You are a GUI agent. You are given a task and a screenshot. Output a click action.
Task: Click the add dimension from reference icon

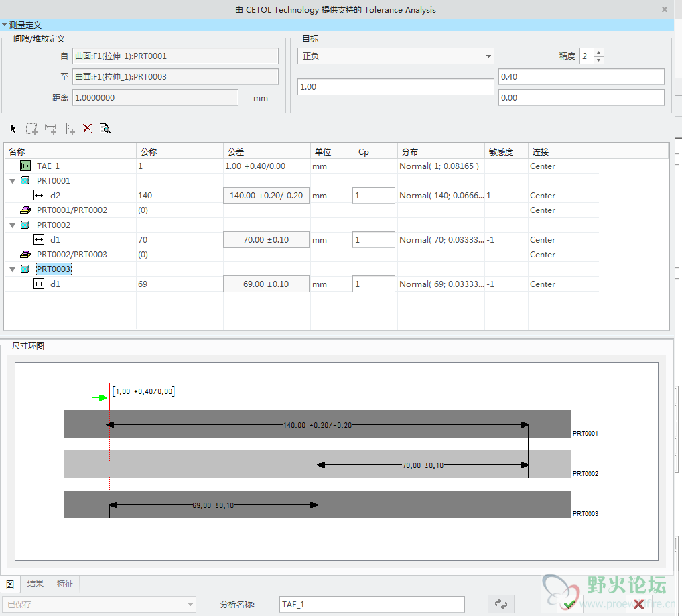pyautogui.click(x=69, y=129)
